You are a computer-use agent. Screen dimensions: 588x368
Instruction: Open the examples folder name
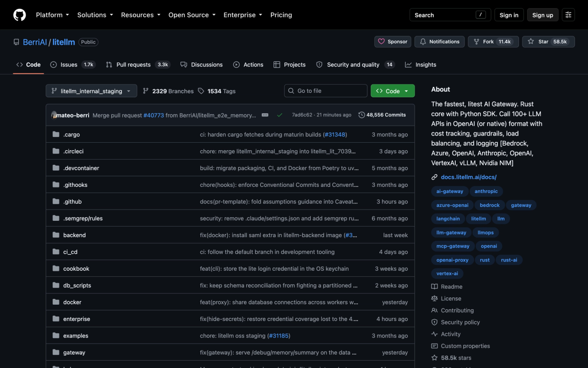coord(75,336)
